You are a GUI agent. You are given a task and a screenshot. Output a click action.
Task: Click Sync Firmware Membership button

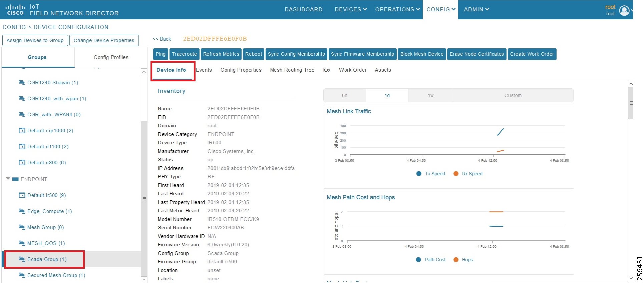pos(362,54)
